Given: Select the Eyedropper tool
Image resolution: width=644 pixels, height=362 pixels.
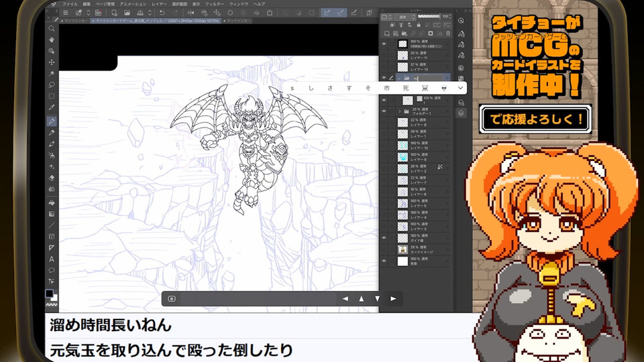Looking at the screenshot, I should (x=52, y=108).
